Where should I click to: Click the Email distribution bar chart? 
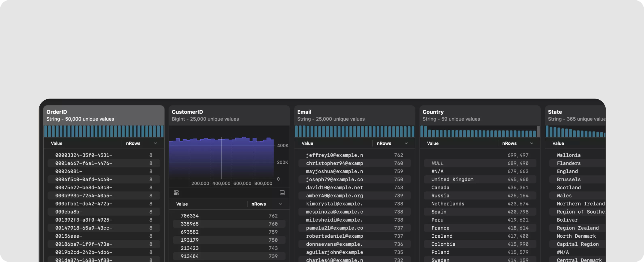(354, 131)
